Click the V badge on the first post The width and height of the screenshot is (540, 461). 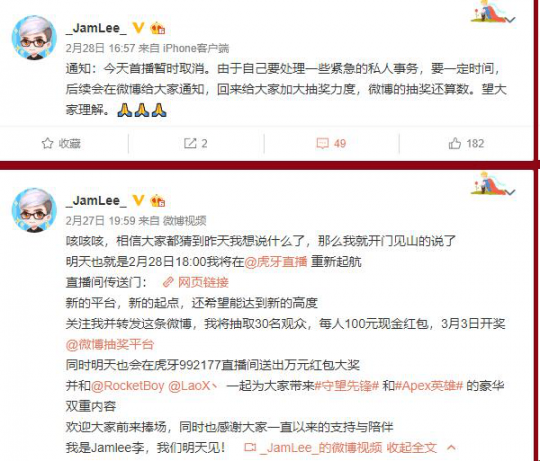pyautogui.click(x=138, y=28)
